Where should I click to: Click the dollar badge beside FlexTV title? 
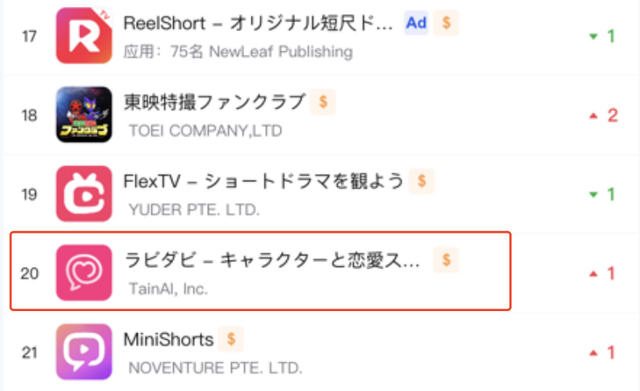coord(422,181)
